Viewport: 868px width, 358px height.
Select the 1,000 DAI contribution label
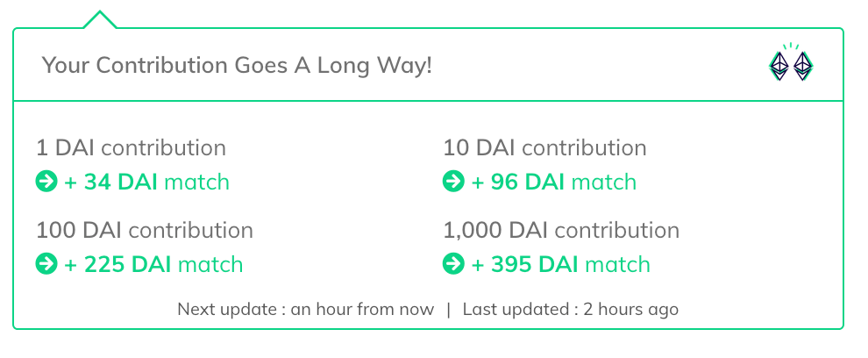pyautogui.click(x=561, y=231)
